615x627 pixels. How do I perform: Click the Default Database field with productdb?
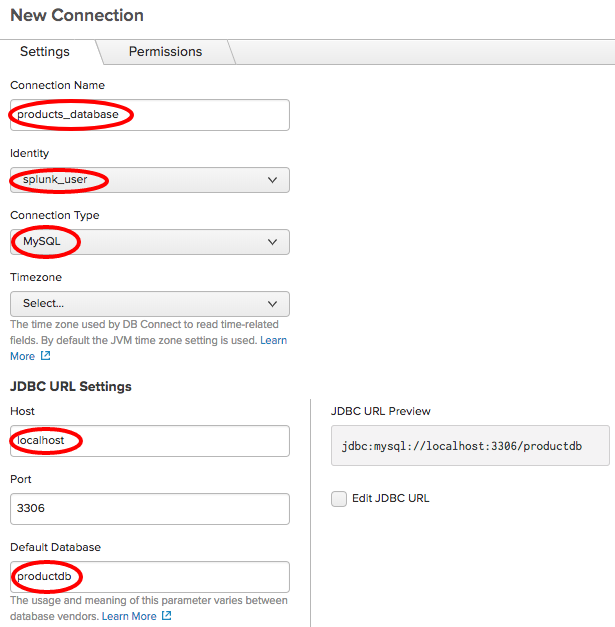(150, 577)
